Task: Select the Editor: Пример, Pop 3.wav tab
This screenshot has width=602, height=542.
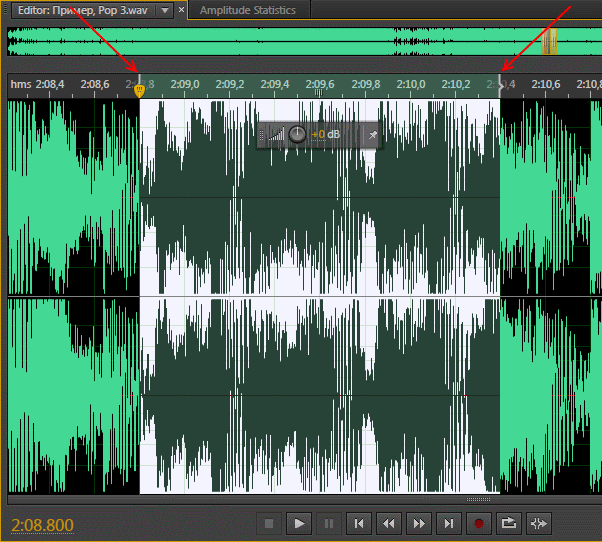Action: 78,10
